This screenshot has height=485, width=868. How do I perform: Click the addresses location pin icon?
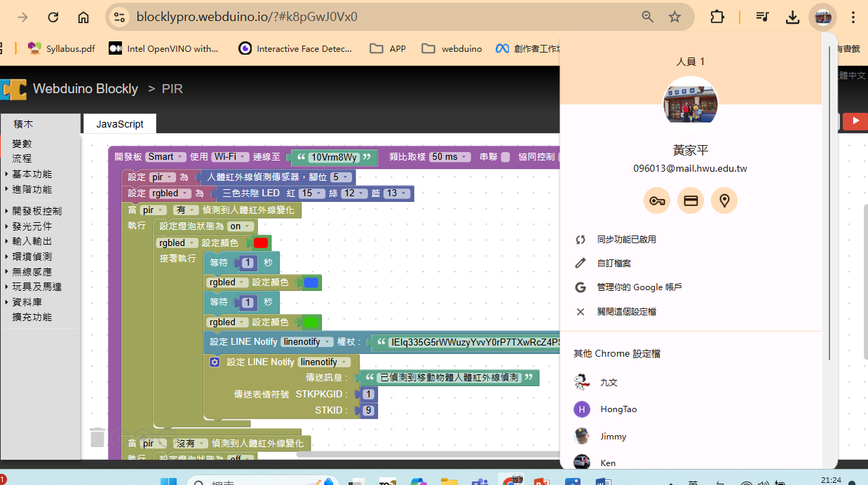click(724, 201)
